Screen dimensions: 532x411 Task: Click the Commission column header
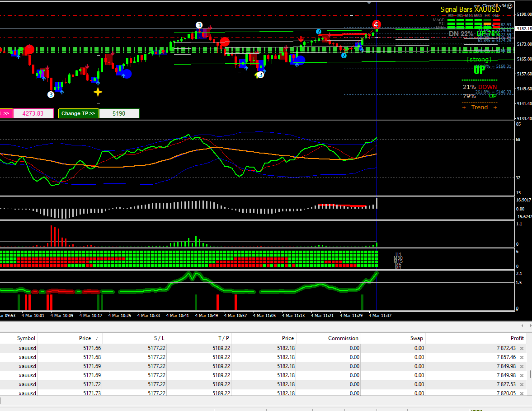[x=343, y=338]
